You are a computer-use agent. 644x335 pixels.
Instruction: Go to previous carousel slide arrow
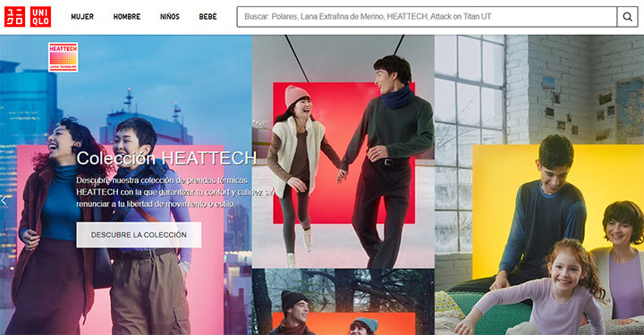pyautogui.click(x=4, y=200)
